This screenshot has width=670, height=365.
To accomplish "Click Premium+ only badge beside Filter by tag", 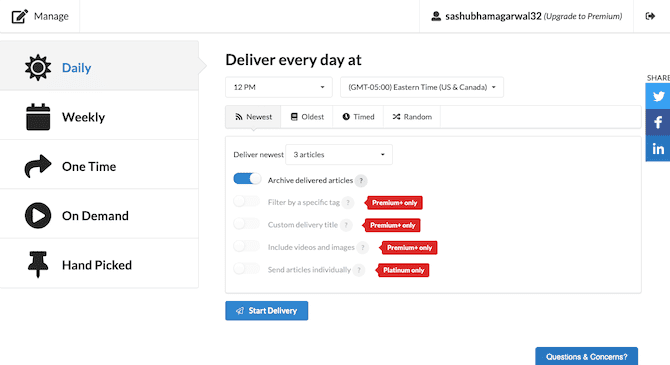I will (x=394, y=203).
